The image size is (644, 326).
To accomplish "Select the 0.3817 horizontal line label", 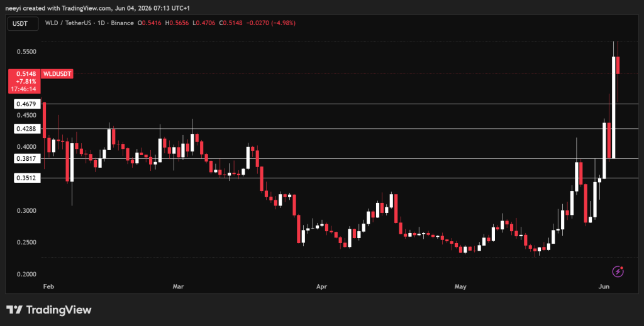I will click(x=27, y=159).
